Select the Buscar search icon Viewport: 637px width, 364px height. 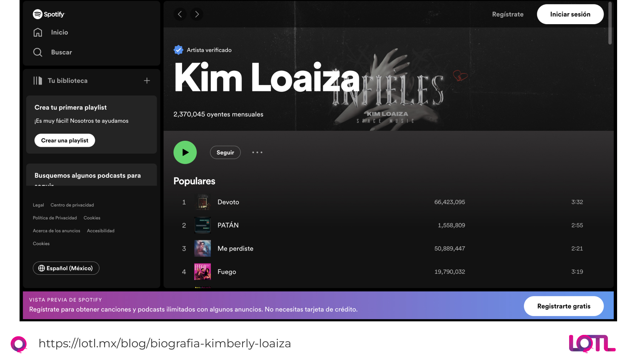click(x=38, y=52)
